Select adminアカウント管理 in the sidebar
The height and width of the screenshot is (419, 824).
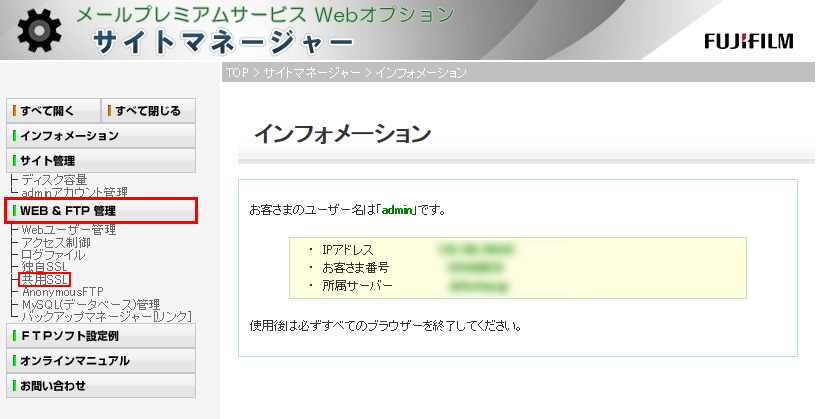tap(75, 192)
